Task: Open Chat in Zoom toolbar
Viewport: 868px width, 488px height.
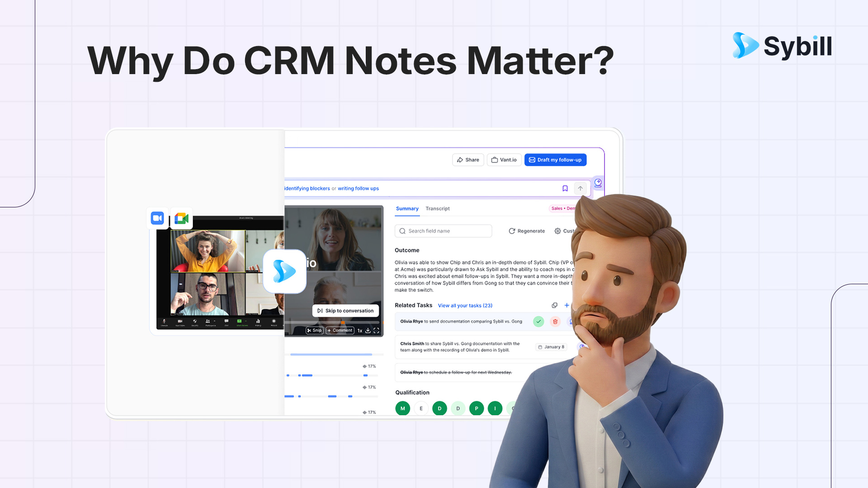Action: 226,322
